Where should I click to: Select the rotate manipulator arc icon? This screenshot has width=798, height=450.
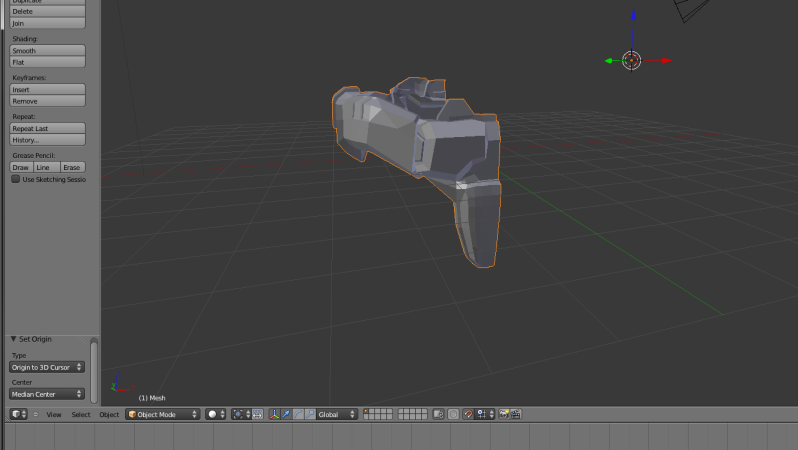[298, 414]
